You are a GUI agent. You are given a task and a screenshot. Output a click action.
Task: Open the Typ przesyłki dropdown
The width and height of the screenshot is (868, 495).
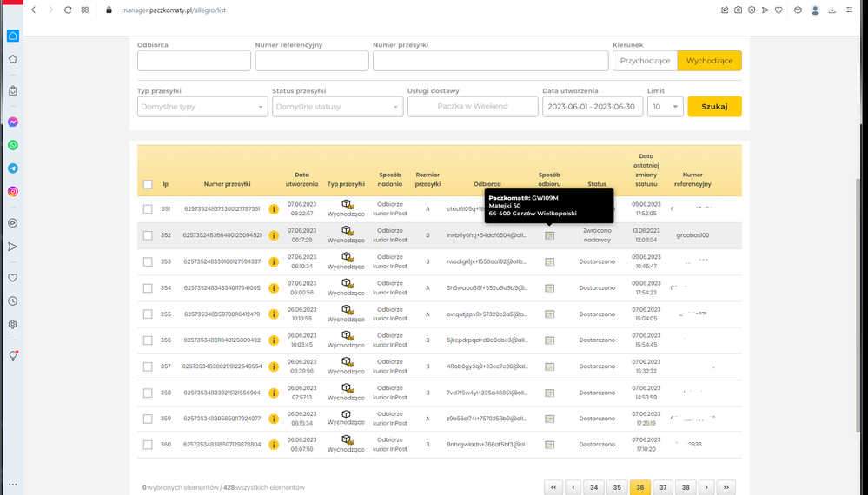pyautogui.click(x=202, y=107)
